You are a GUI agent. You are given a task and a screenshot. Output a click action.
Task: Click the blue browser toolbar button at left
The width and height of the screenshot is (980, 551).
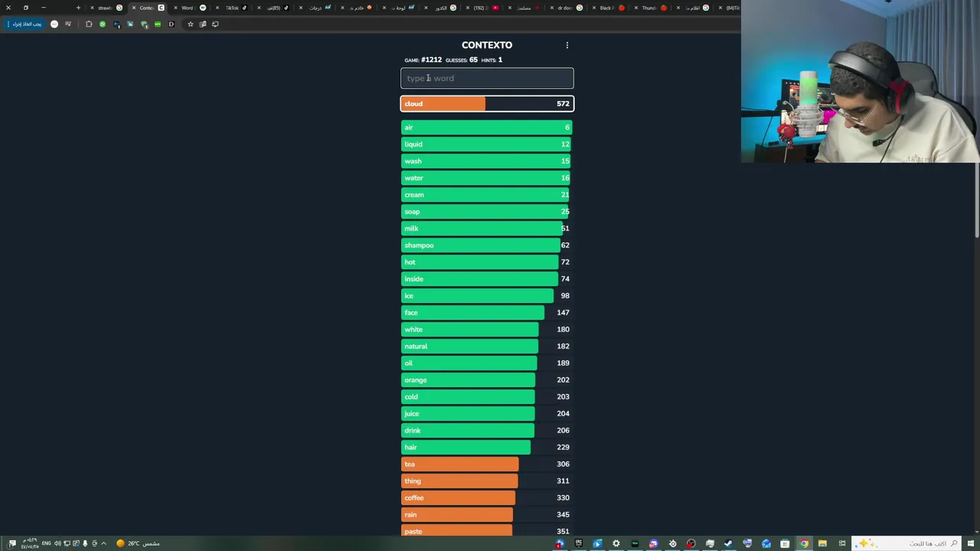click(24, 24)
